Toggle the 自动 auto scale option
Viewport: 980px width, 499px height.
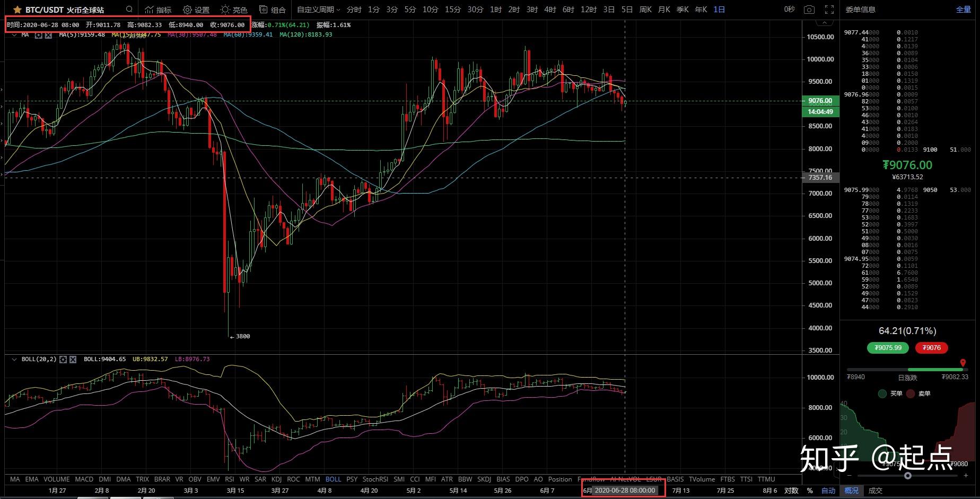click(828, 491)
